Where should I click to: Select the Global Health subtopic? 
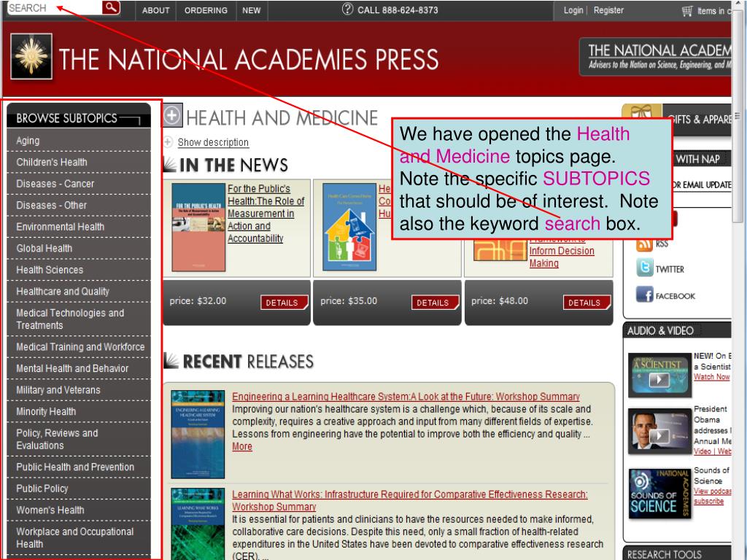click(79, 248)
